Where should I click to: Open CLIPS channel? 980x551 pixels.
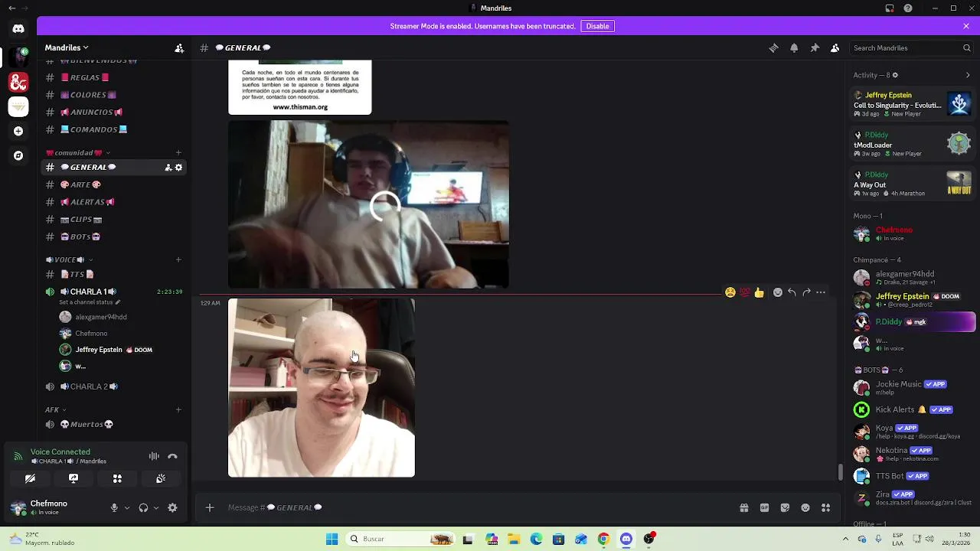pos(113,220)
